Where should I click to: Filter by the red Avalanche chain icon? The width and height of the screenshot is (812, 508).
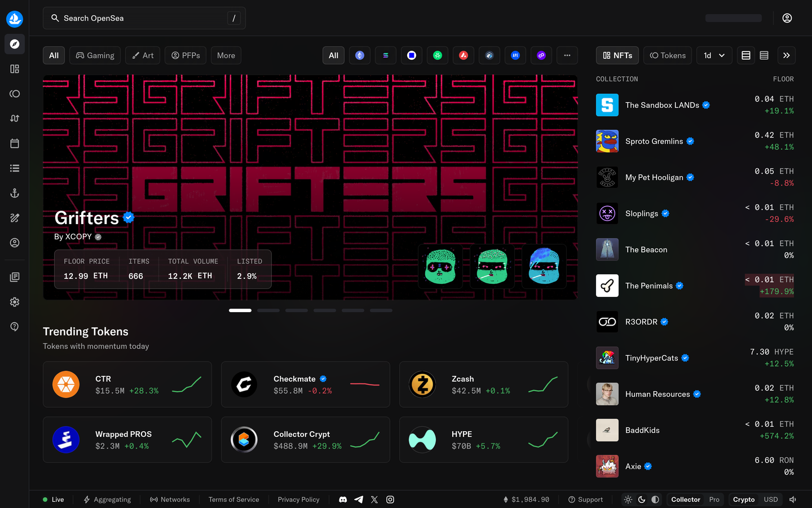[464, 55]
